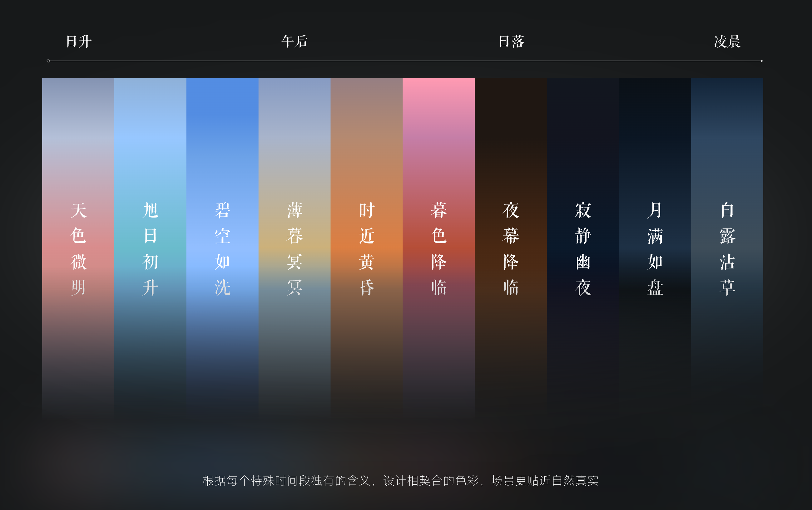Click the timeline start dot on the left
Screen dimensions: 812x510
click(x=48, y=61)
